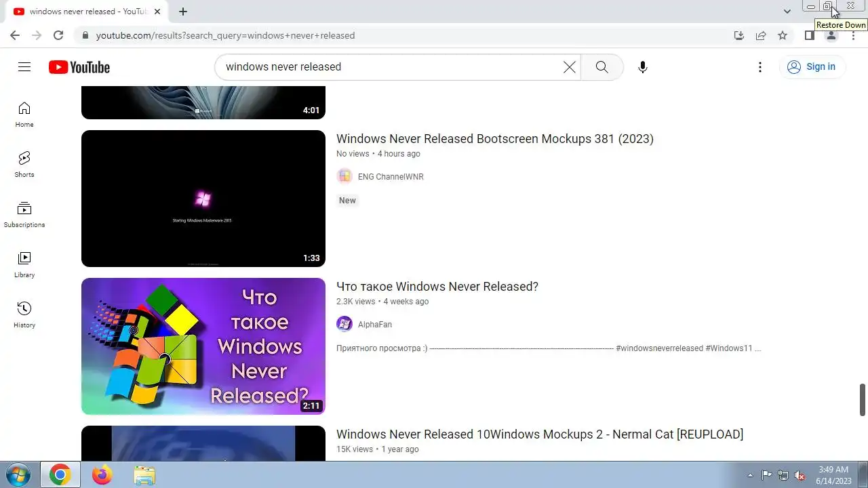Click '15K views • 1 year ago' text
The height and width of the screenshot is (488, 868).
point(378,449)
